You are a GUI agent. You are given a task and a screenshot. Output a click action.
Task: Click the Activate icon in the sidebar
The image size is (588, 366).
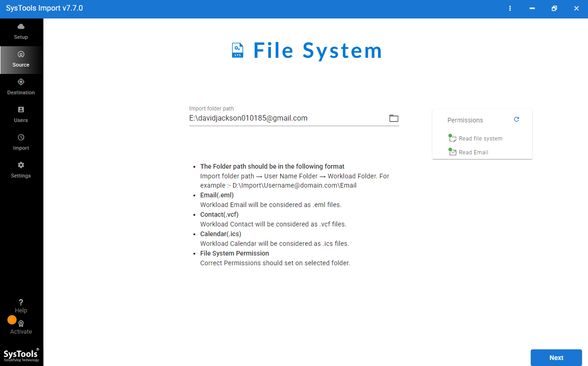[21, 323]
